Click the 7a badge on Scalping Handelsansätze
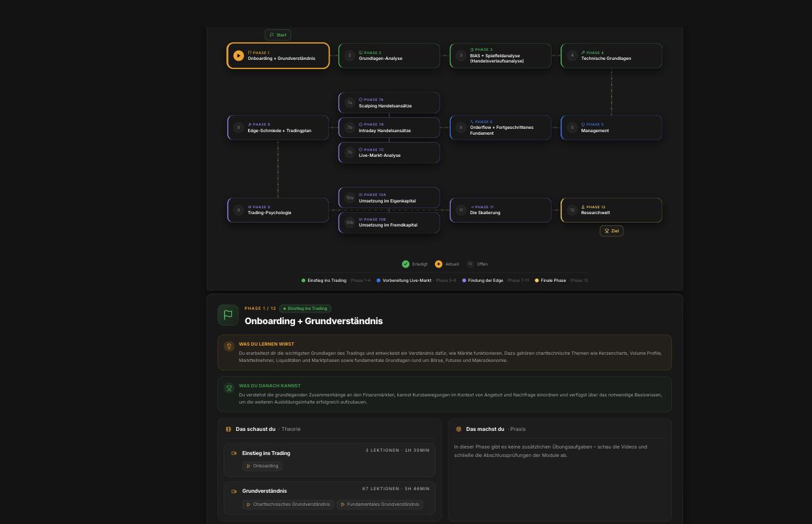 point(350,103)
